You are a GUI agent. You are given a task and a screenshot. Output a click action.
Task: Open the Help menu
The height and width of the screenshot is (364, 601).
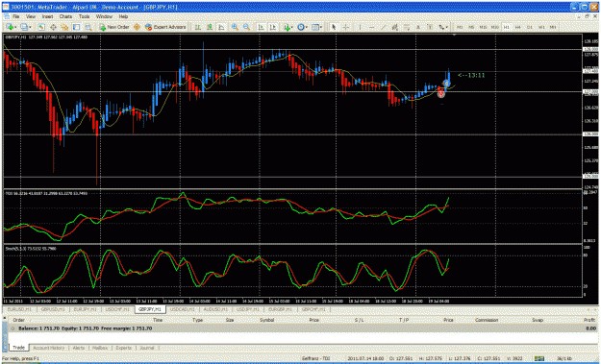pyautogui.click(x=123, y=17)
